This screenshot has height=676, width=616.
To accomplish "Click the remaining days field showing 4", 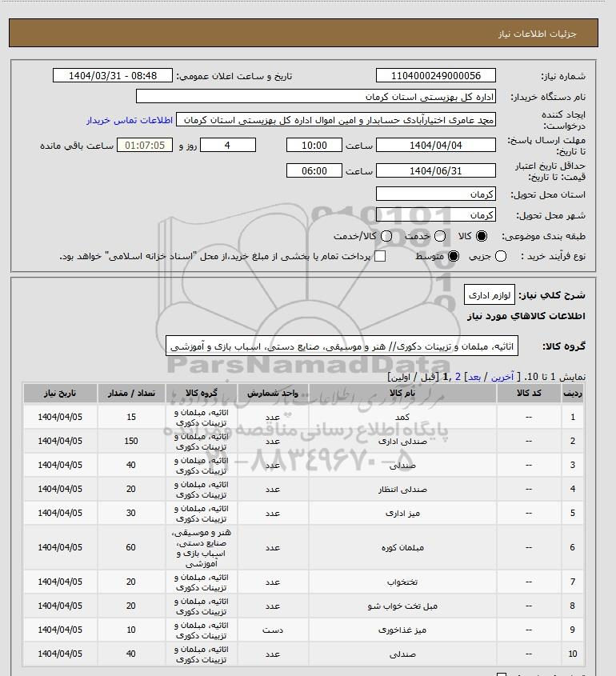I will tap(228, 146).
